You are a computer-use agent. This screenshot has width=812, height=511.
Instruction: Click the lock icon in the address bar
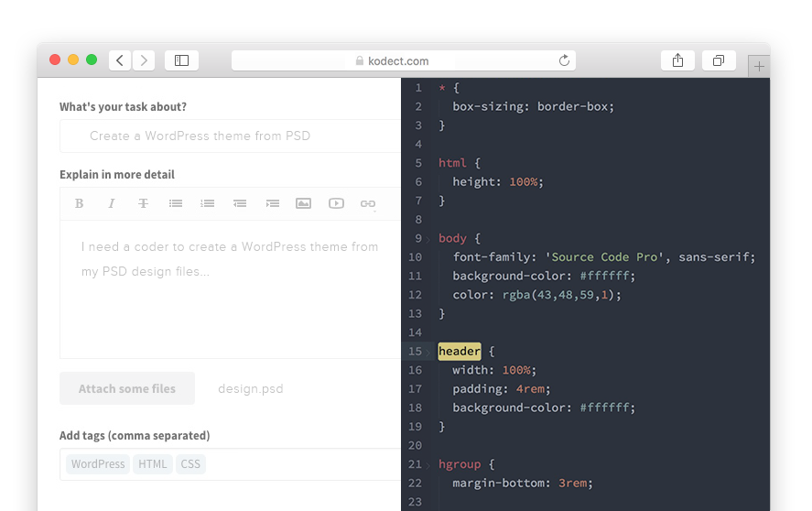[x=360, y=60]
